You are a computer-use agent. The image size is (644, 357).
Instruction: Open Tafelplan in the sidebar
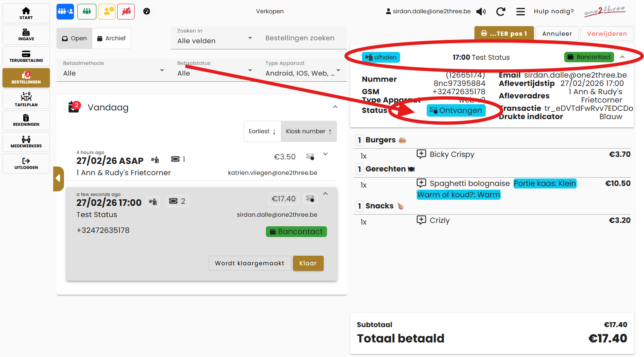(x=26, y=99)
